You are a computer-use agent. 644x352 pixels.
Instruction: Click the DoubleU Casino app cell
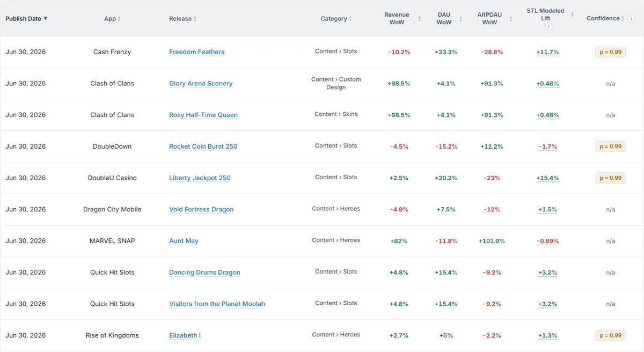click(112, 178)
